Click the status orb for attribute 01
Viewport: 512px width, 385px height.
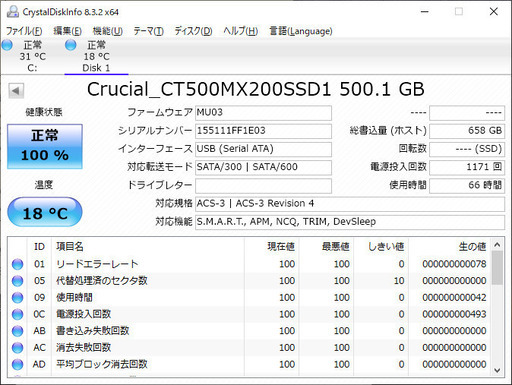pos(17,264)
